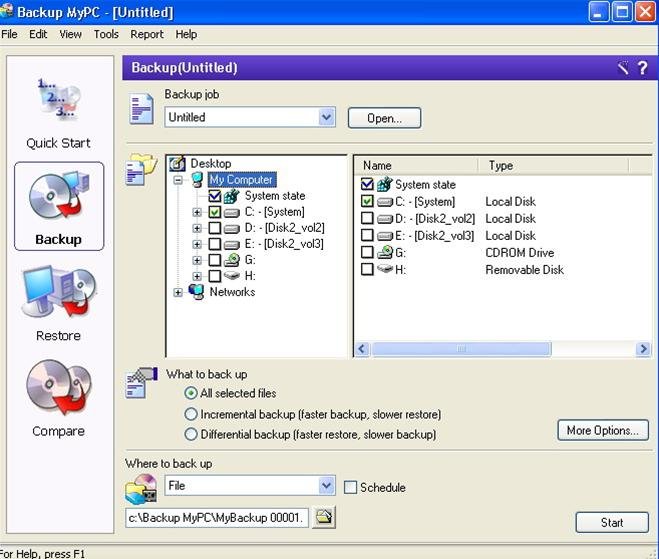659x559 pixels.
Task: Click the Networks icon in the tree
Action: (x=197, y=292)
